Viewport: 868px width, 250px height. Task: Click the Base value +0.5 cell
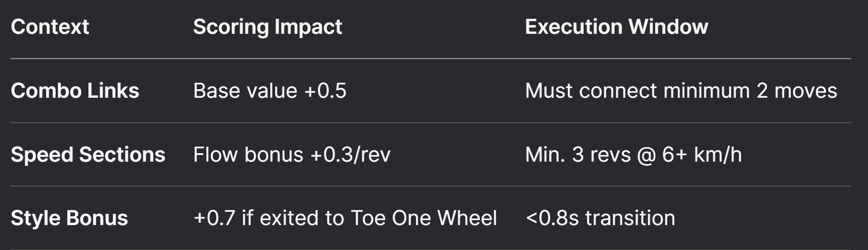[270, 91]
